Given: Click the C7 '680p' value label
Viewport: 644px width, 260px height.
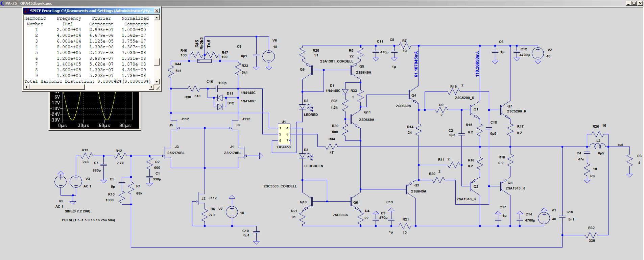Looking at the screenshot, I should click(x=97, y=171).
